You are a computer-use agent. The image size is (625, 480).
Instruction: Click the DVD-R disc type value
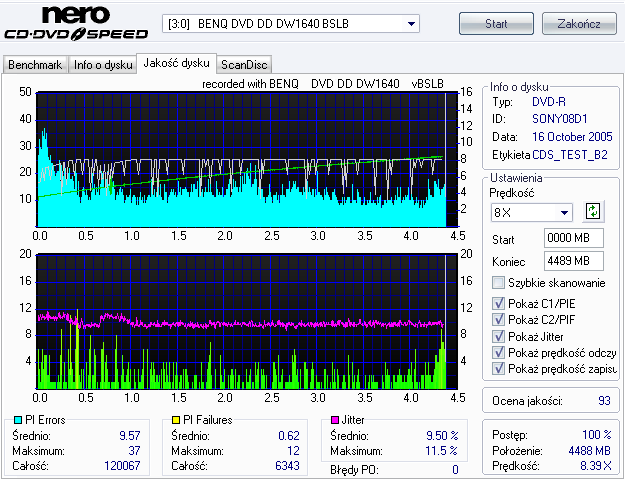click(549, 102)
